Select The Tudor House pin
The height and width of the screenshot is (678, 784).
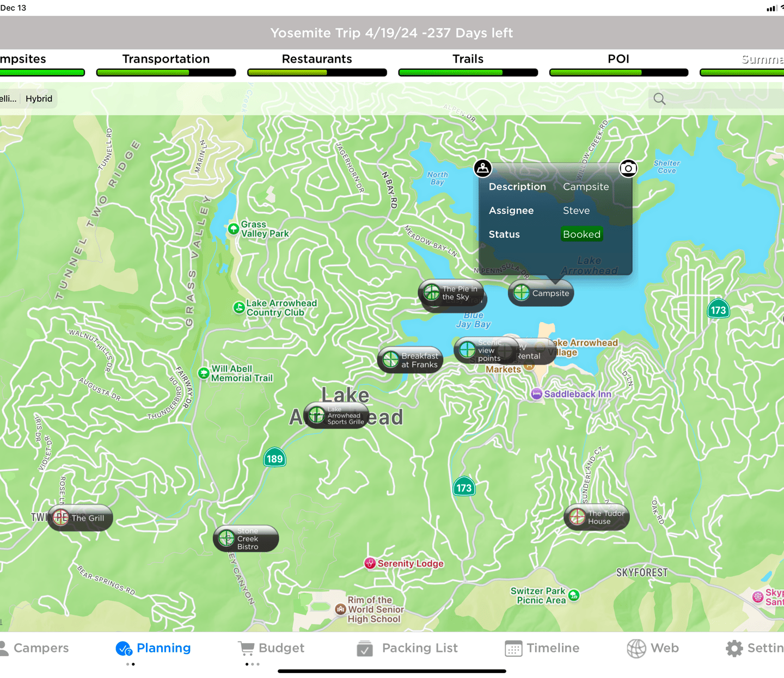(597, 517)
